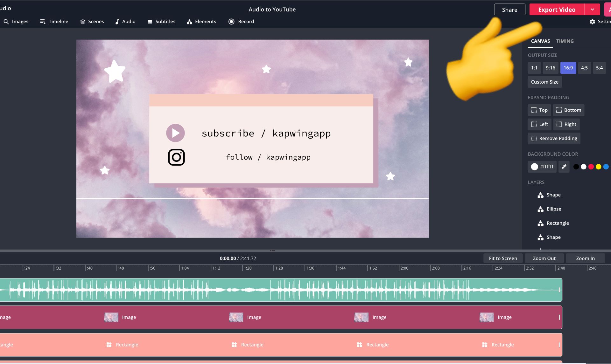This screenshot has height=364, width=611.
Task: Click the Scenes layers icon
Action: [83, 22]
